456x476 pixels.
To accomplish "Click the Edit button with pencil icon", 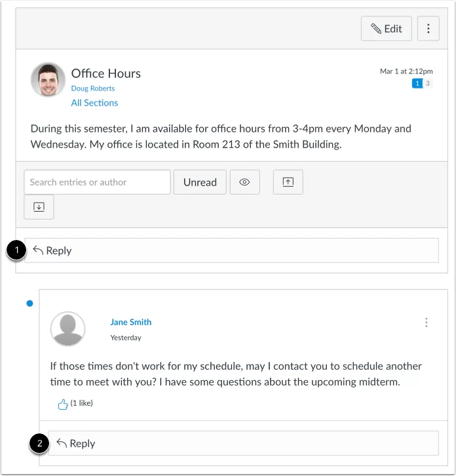I will click(x=386, y=29).
